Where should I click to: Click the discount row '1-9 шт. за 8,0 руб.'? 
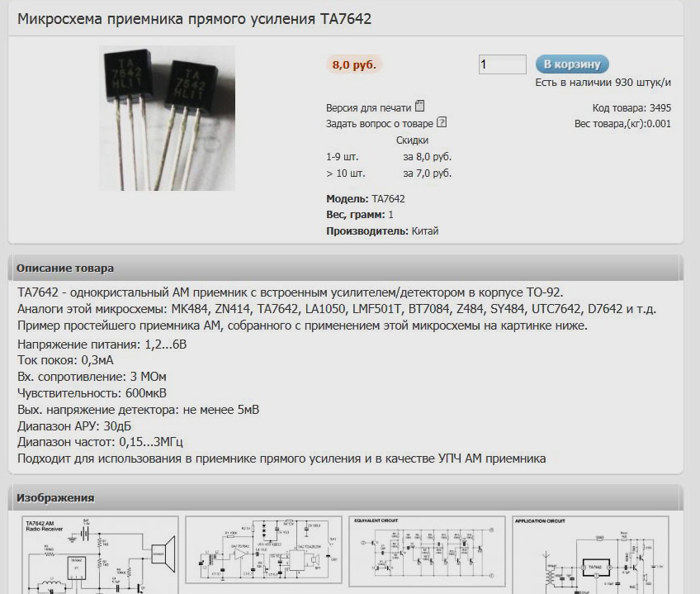coord(389,157)
